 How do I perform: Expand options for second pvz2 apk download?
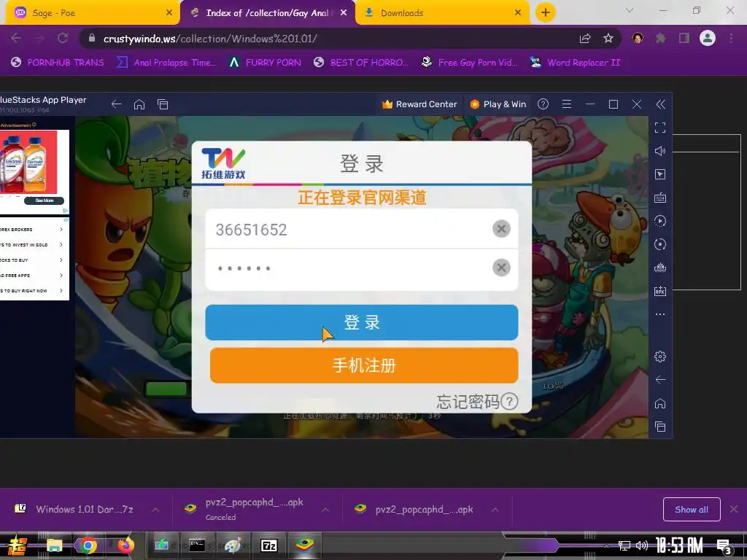click(495, 510)
